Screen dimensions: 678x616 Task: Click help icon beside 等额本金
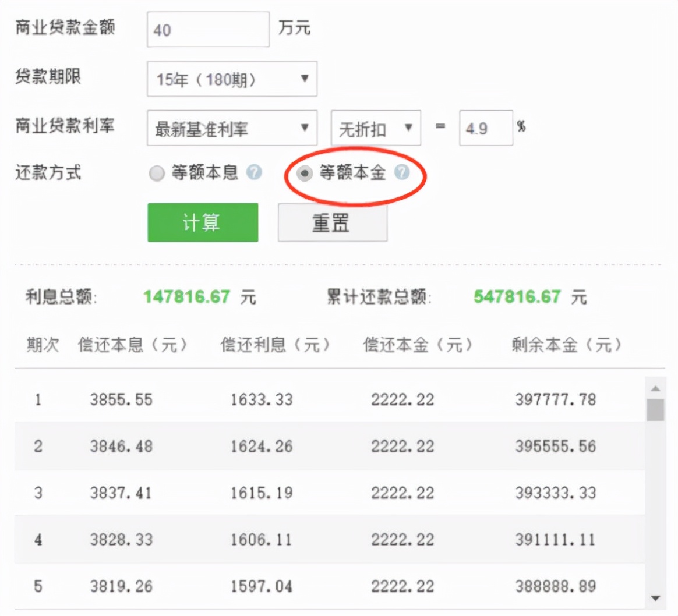(402, 172)
